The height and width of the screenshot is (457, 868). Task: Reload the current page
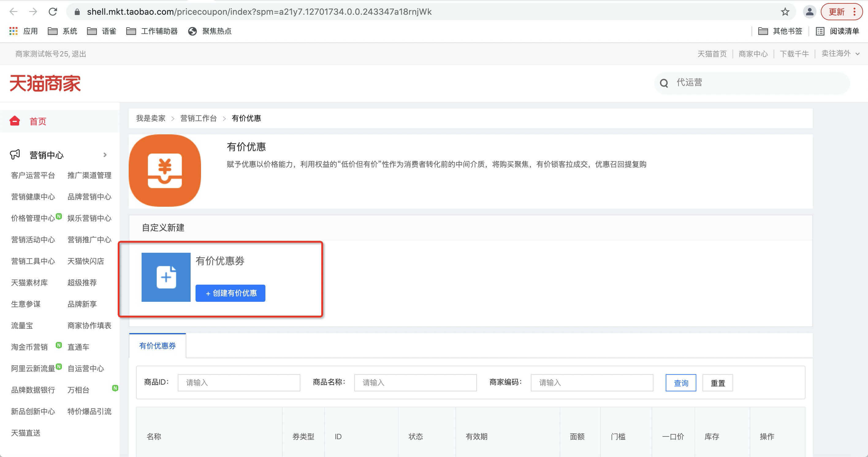click(x=53, y=12)
